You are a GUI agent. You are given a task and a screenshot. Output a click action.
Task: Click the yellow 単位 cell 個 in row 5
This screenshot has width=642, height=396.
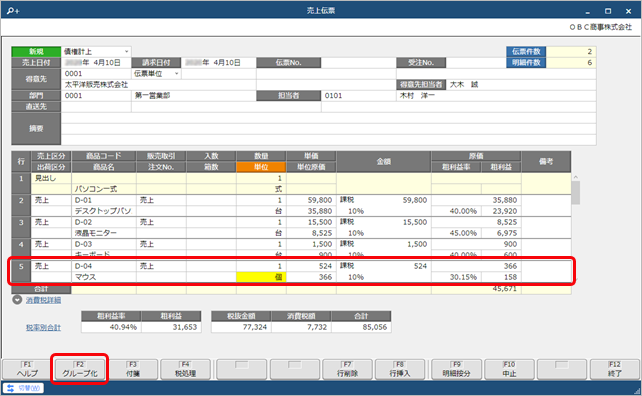point(261,277)
